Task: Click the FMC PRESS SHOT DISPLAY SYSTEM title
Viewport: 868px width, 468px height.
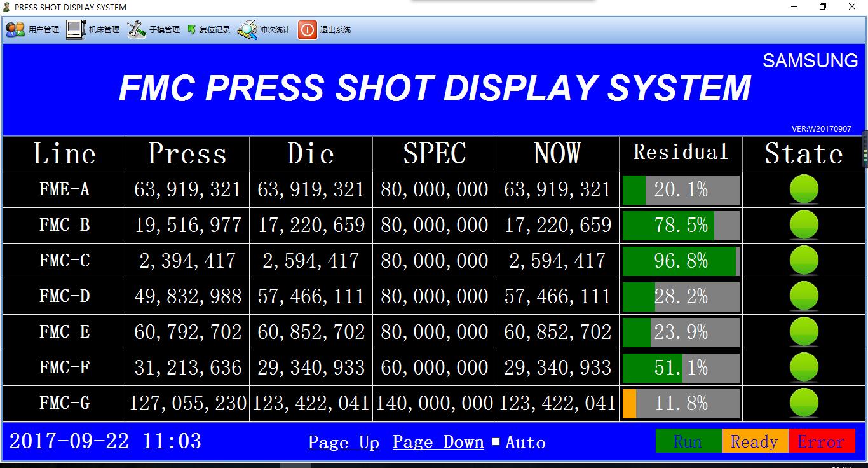Action: [435, 88]
